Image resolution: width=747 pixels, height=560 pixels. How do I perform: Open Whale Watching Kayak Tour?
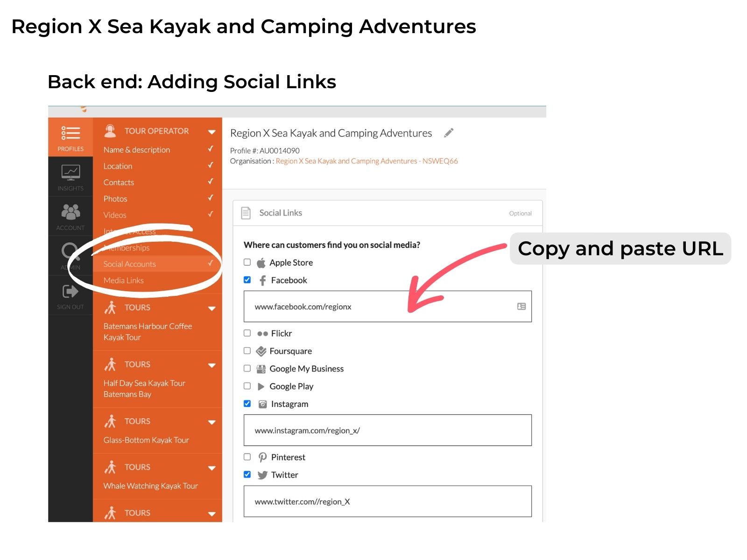151,486
